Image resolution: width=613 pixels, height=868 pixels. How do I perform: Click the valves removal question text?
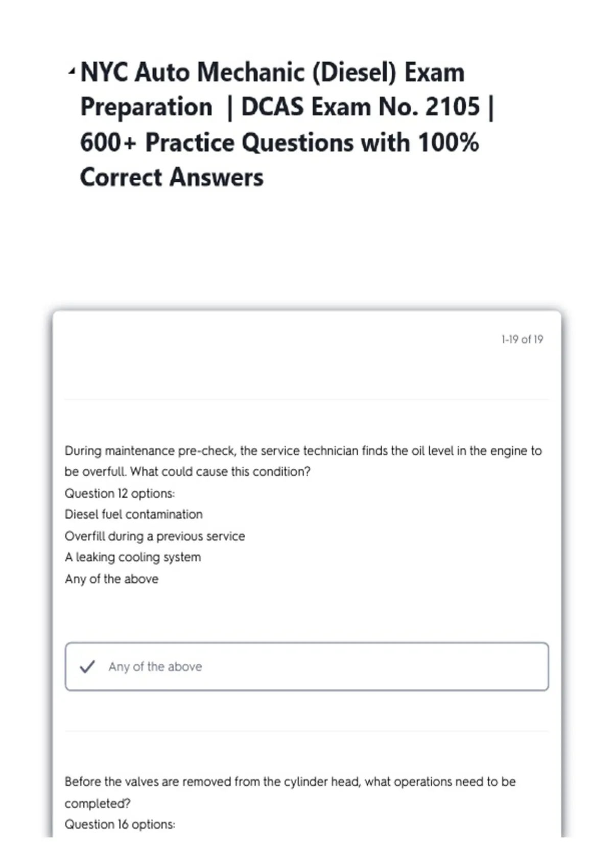[x=290, y=792]
